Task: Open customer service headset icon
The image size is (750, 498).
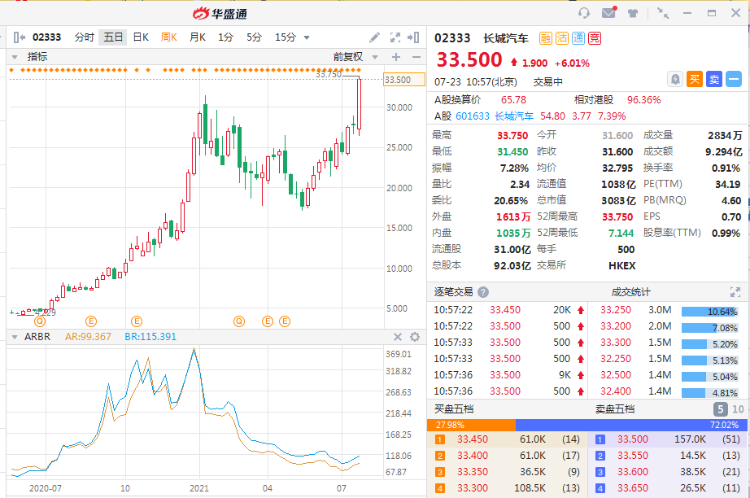Action: (584, 13)
